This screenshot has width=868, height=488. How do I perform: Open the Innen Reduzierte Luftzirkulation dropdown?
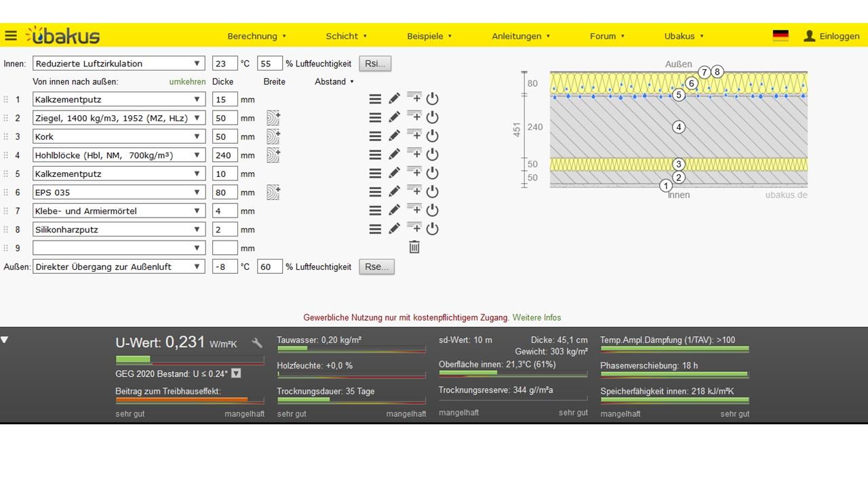click(119, 64)
